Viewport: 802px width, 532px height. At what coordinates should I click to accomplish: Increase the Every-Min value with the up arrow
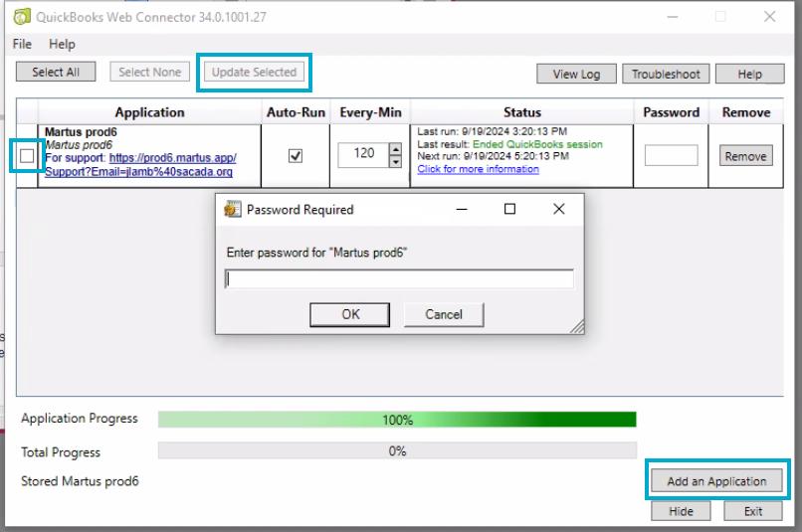[395, 149]
